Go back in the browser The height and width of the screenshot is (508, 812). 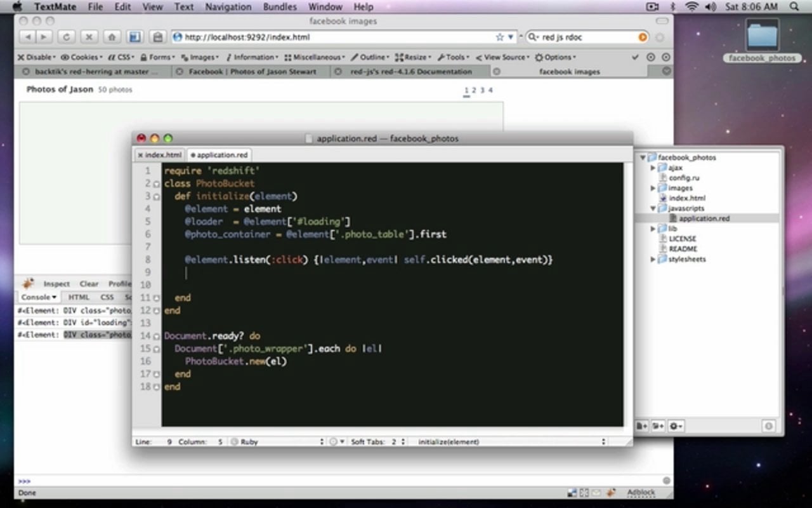29,37
